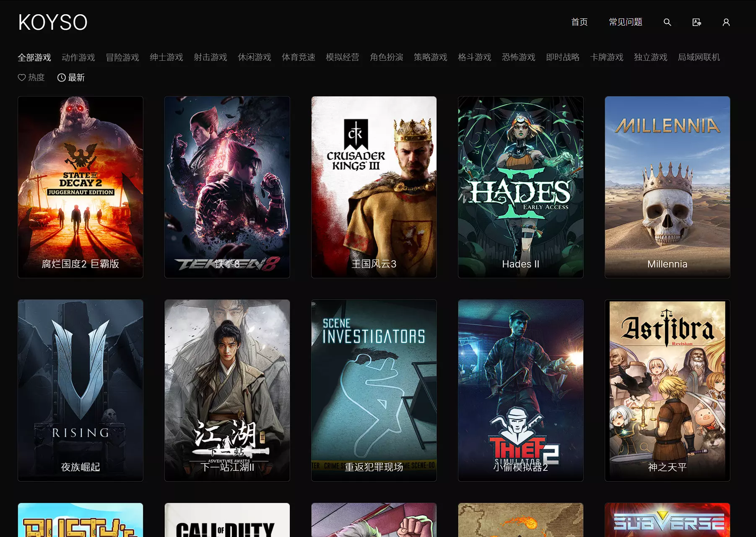Click the language translate icon
Screen dimensions: 756x537
coord(696,22)
